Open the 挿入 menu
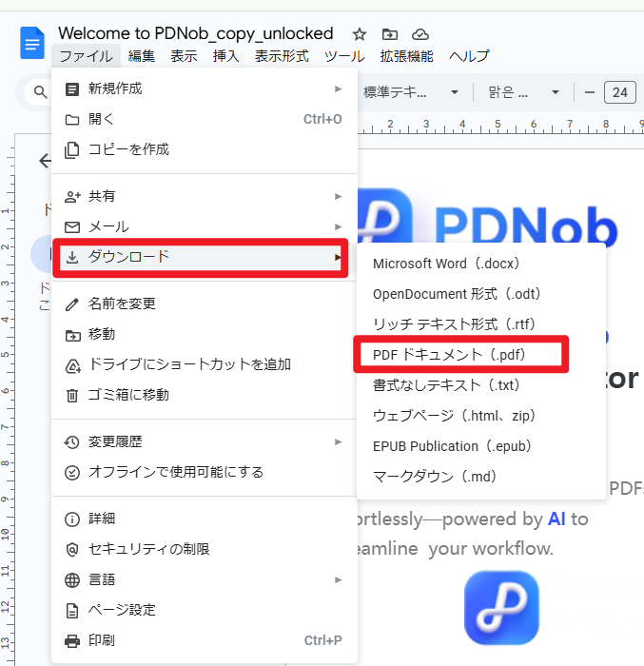This screenshot has height=666, width=644. click(x=225, y=56)
